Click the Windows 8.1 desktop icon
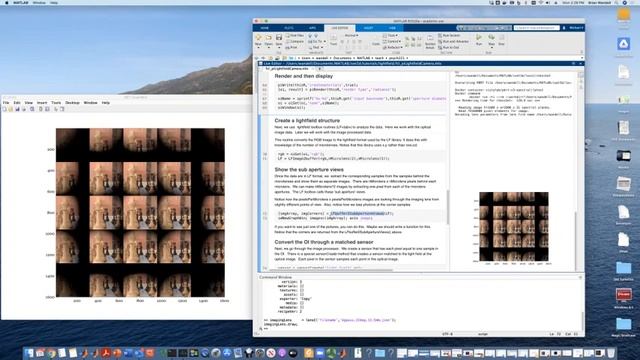 pyautogui.click(x=623, y=297)
